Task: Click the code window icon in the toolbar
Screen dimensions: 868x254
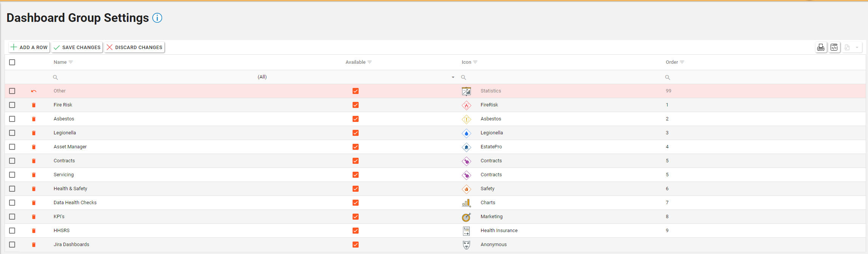Action: pyautogui.click(x=834, y=47)
